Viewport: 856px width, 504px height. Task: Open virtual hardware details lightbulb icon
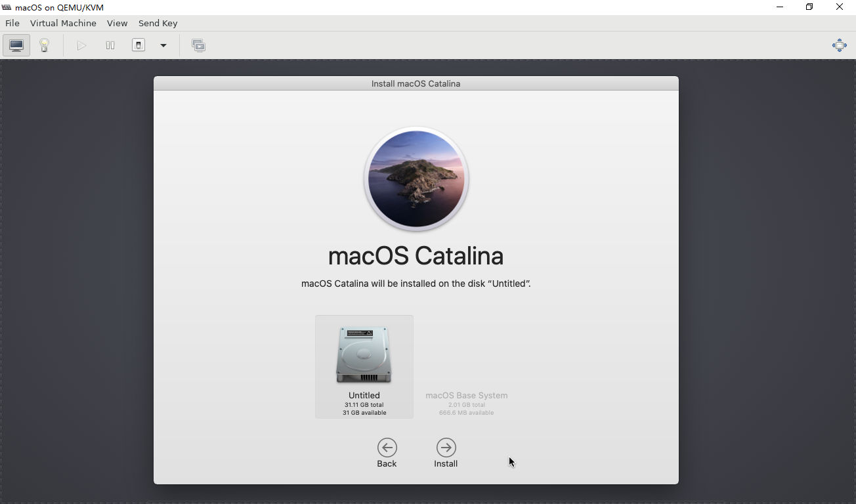44,45
